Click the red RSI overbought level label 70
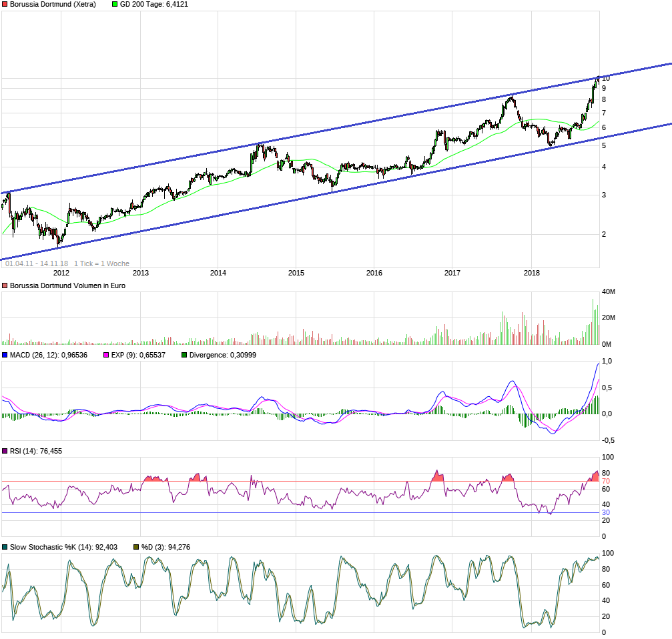 coord(605,481)
